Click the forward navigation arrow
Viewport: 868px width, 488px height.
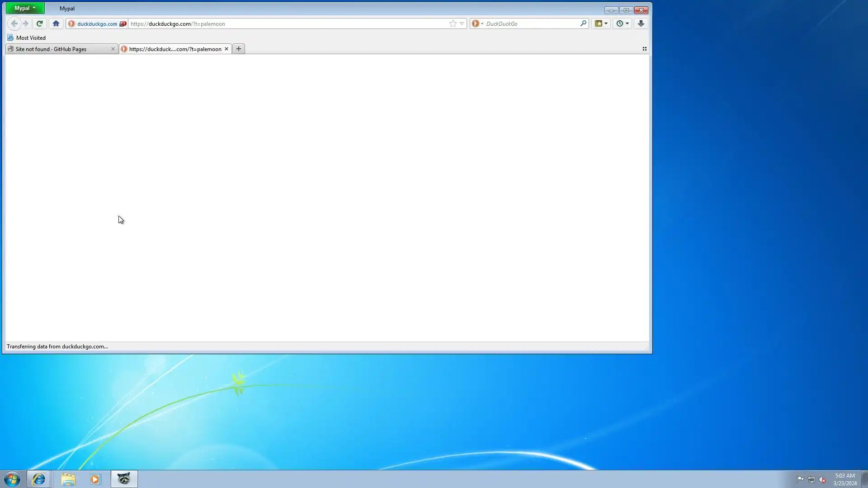[x=26, y=23]
